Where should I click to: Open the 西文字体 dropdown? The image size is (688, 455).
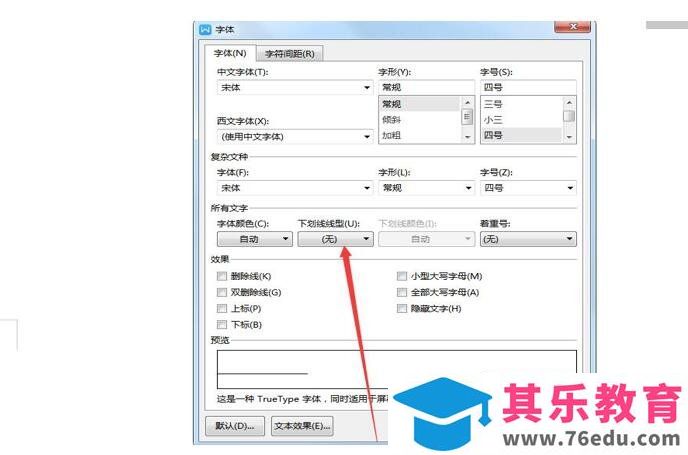(295, 136)
